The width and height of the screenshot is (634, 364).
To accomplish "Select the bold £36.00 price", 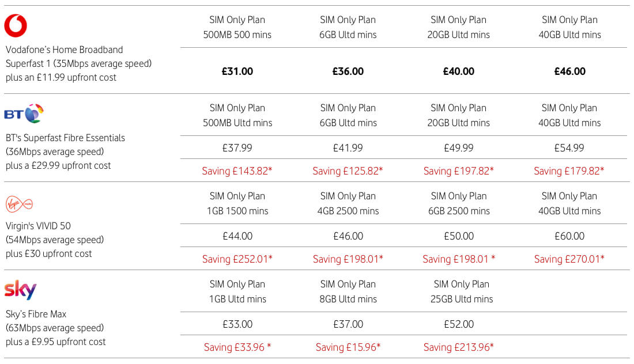I will pyautogui.click(x=348, y=71).
